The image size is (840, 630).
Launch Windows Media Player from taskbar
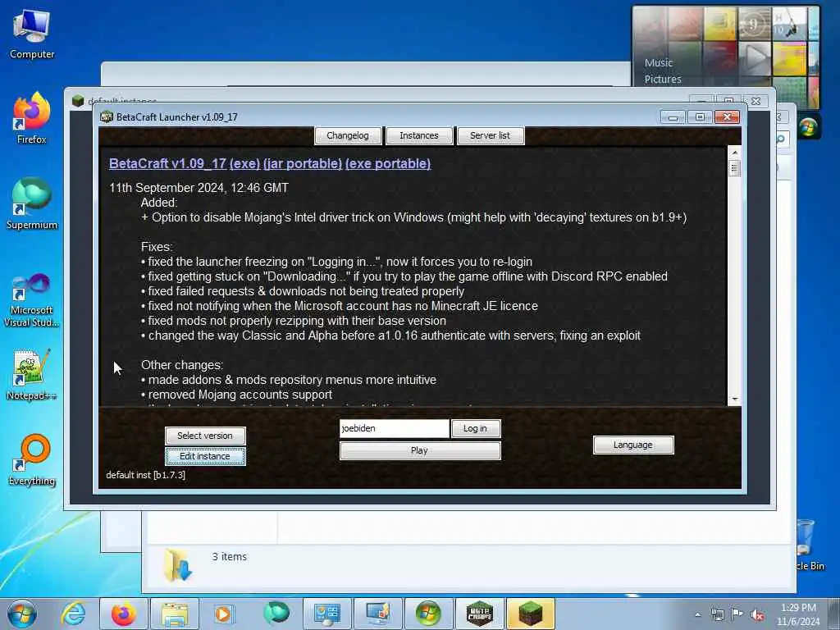[224, 614]
